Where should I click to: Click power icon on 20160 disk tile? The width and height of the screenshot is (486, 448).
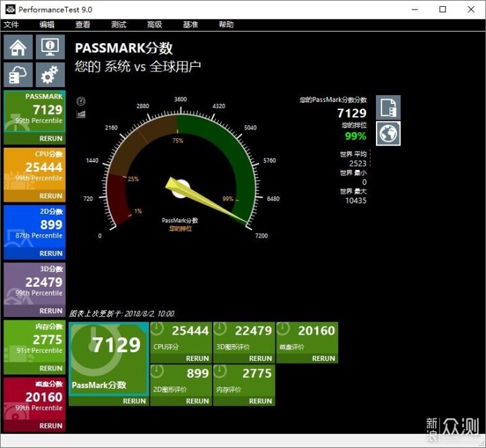click(x=283, y=329)
